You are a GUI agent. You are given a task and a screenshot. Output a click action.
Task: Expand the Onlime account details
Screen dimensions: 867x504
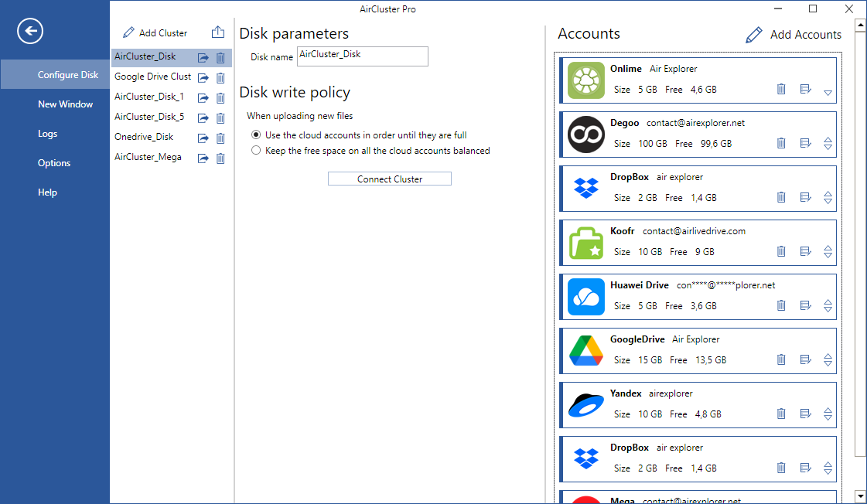point(828,92)
